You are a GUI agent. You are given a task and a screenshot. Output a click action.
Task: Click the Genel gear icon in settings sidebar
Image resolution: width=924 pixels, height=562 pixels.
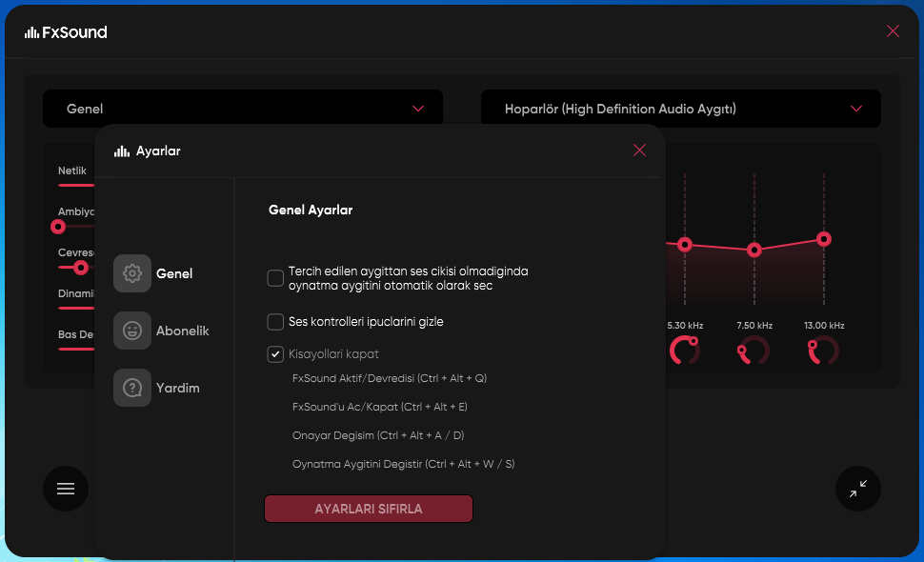[x=132, y=273]
